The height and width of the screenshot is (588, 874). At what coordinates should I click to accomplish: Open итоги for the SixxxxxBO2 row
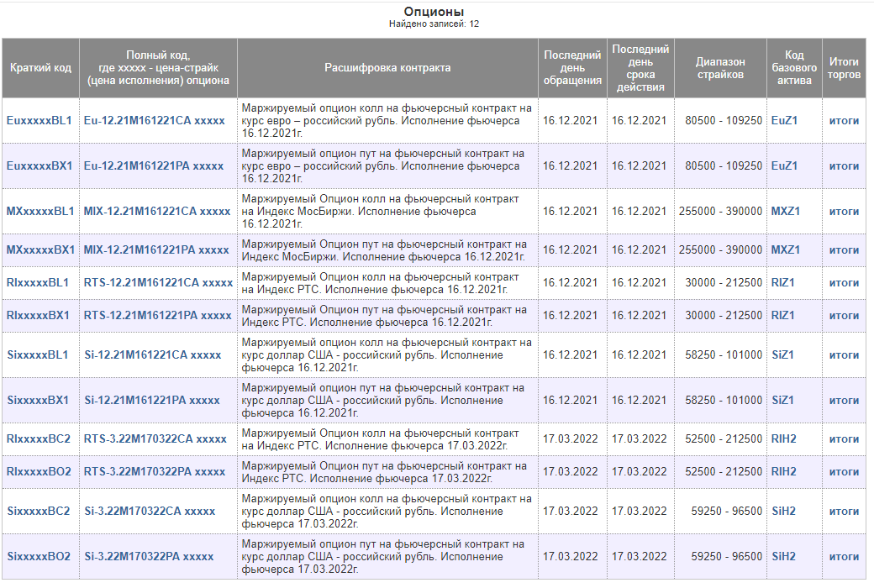tap(844, 556)
